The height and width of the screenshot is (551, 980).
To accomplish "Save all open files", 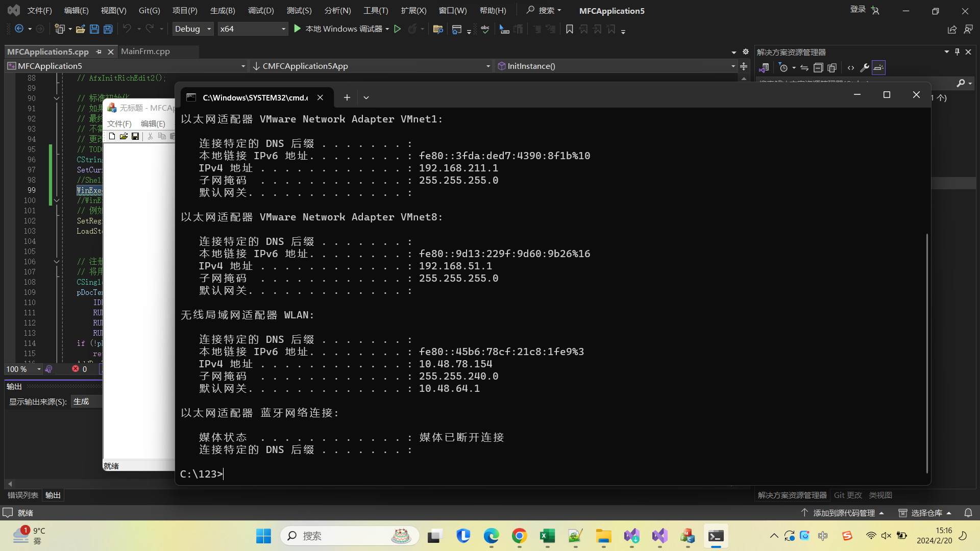I will tap(108, 29).
